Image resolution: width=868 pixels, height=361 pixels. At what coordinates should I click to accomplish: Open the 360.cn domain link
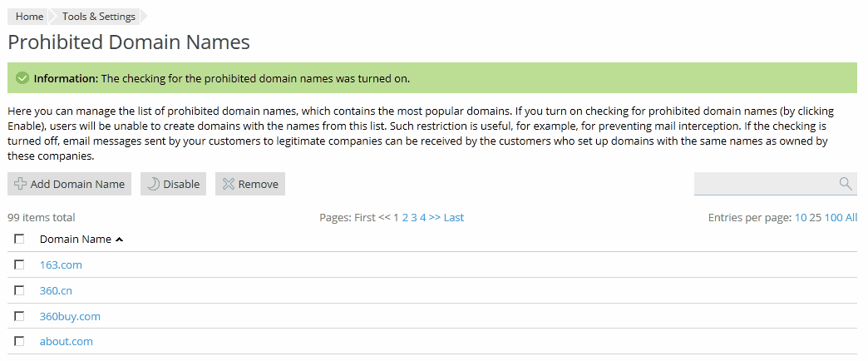(x=57, y=290)
